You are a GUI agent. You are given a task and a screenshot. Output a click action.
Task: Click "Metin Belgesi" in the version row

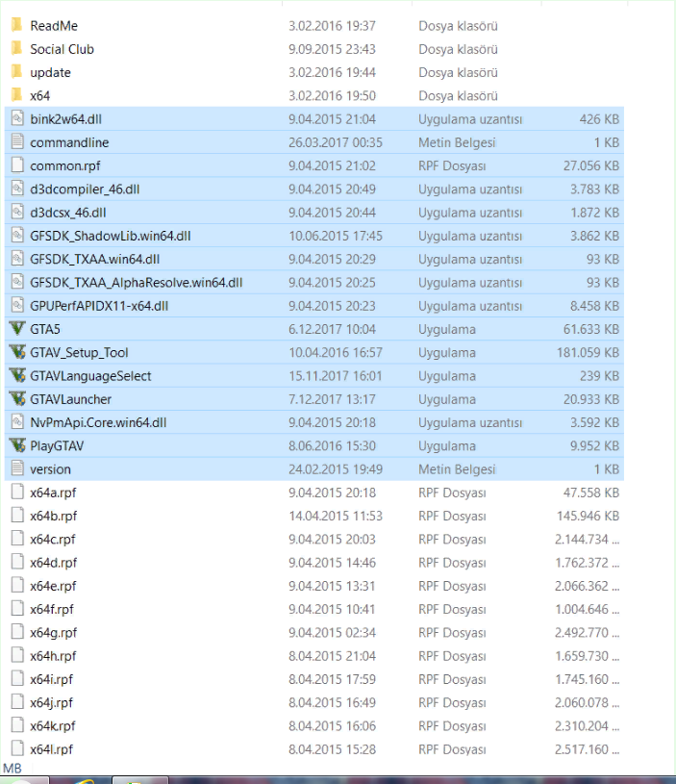(x=457, y=469)
